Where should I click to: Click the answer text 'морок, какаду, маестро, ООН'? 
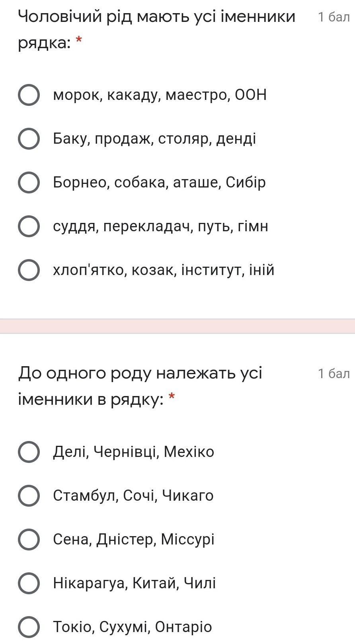click(160, 95)
